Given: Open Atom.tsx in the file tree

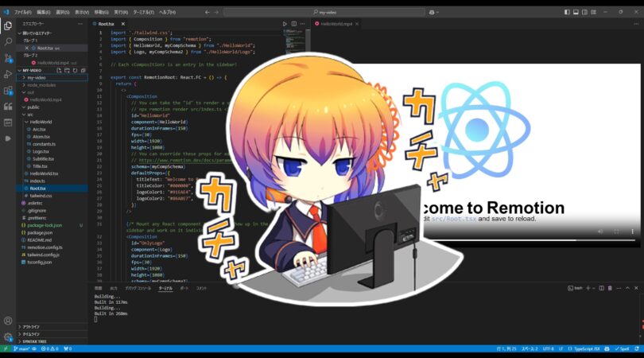Looking at the screenshot, I should click(x=52, y=137).
